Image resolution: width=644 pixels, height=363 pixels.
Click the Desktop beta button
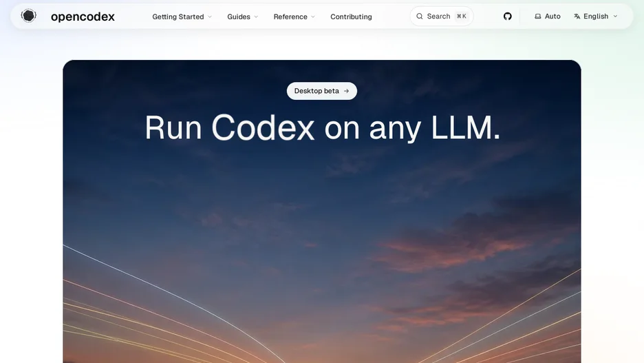[x=321, y=91]
